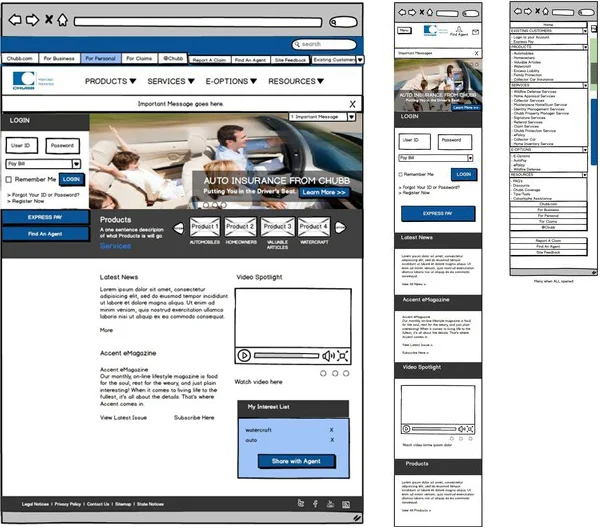Click fullscreen icon on desktop video player
Image resolution: width=600 pixels, height=529 pixels.
click(343, 356)
